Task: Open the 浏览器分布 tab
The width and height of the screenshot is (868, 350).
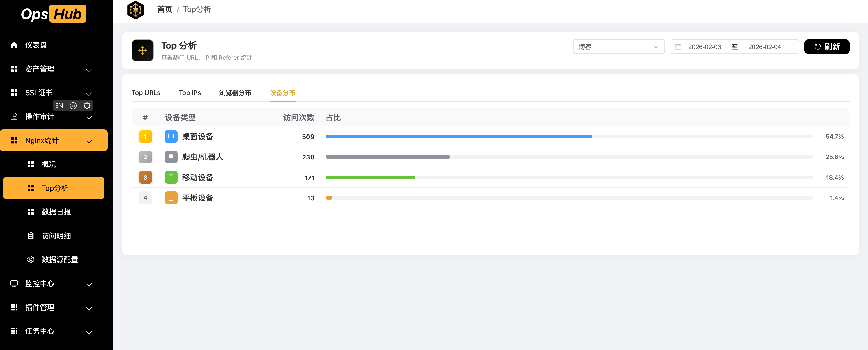Action: point(235,93)
